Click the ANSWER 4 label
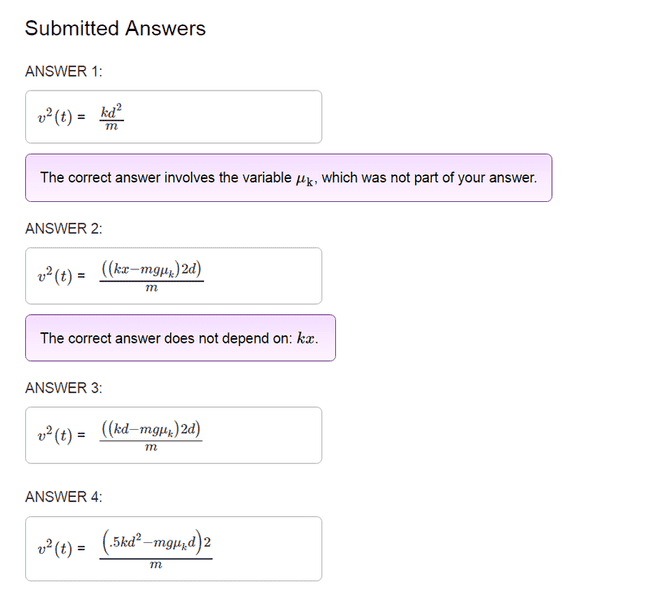This screenshot has width=651, height=600. click(x=63, y=497)
